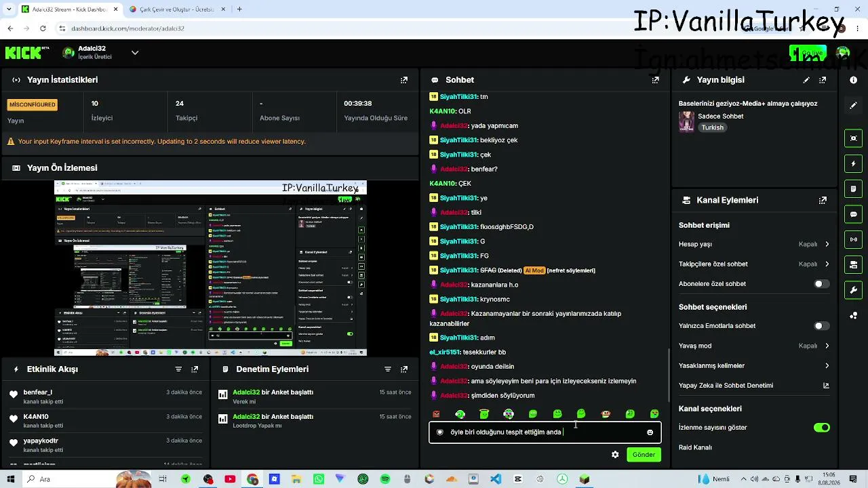
Task: Open the profile avatar in the Kick header
Action: pyautogui.click(x=843, y=53)
